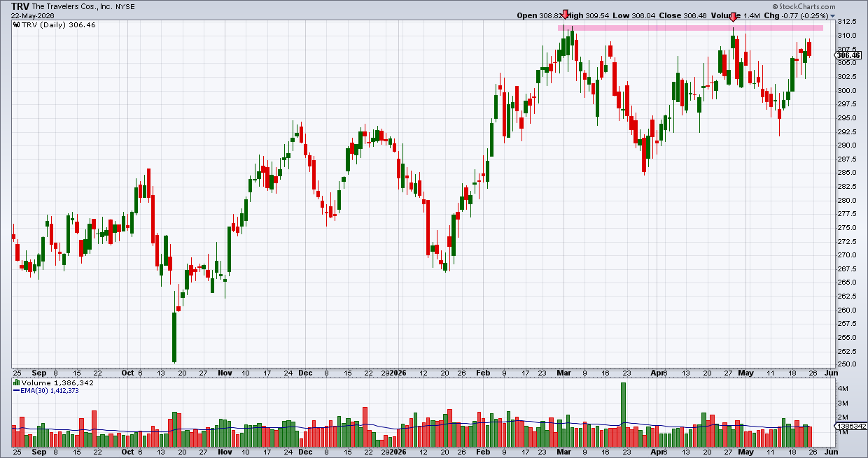Click the 270.0 price axis label
The width and height of the screenshot is (868, 458).
[x=846, y=255]
